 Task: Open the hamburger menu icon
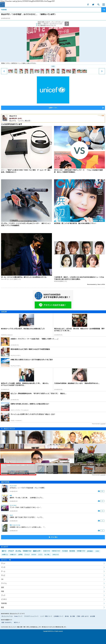point(104,5)
